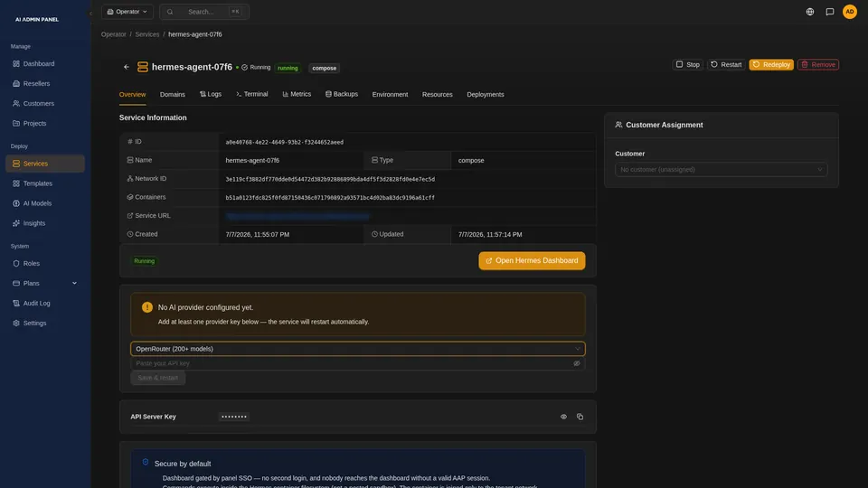Viewport: 868px width, 488px height.
Task: Click the Containers hash value
Action: click(x=330, y=198)
